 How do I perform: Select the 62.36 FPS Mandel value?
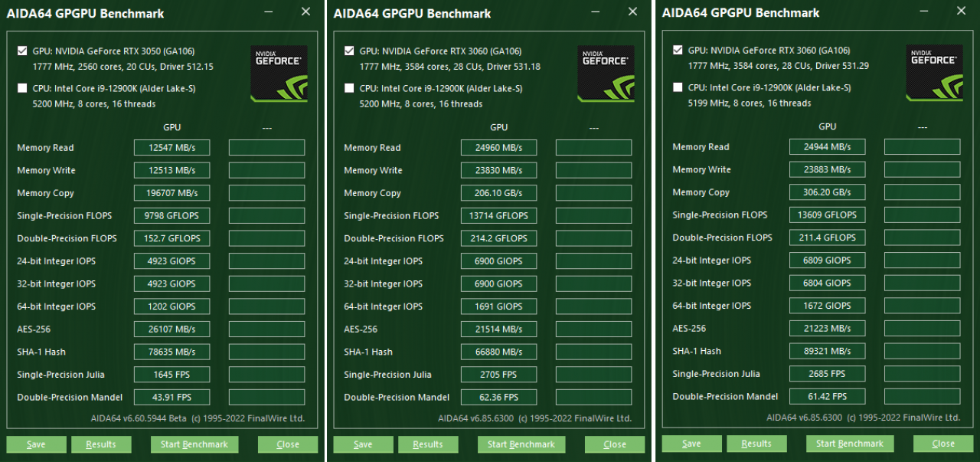point(498,398)
